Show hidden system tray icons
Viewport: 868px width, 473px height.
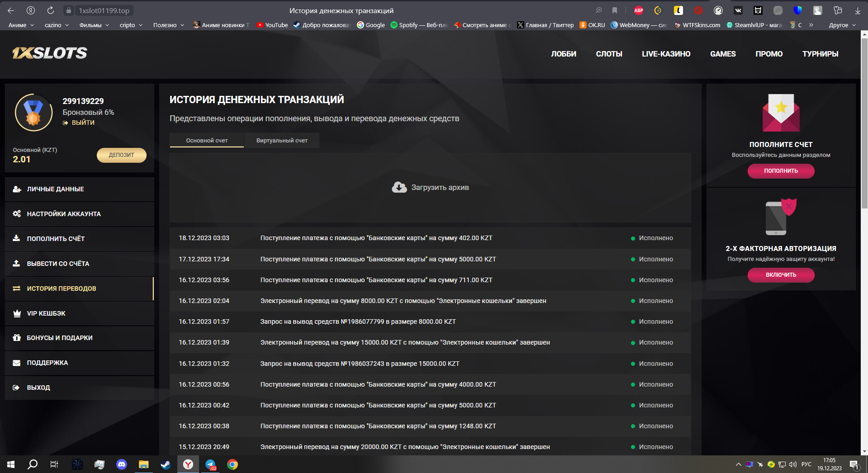(x=738, y=464)
